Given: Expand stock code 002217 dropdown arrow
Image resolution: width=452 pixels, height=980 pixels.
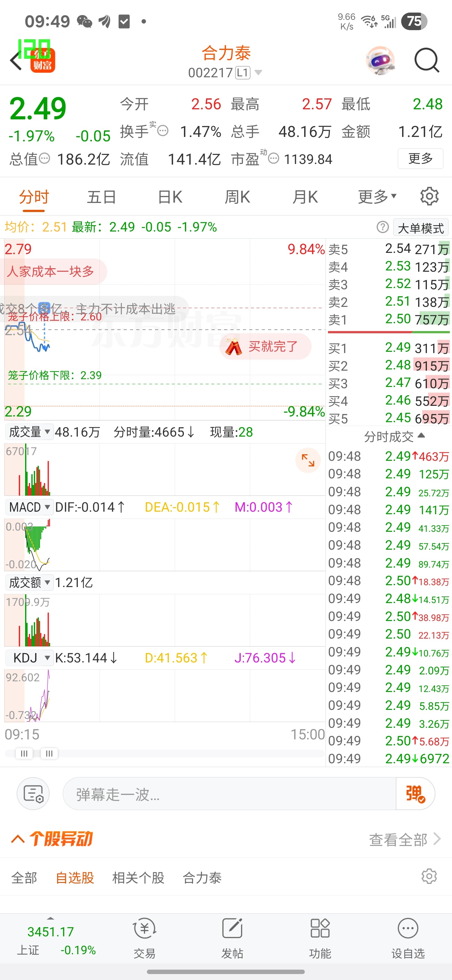Looking at the screenshot, I should pos(258,72).
